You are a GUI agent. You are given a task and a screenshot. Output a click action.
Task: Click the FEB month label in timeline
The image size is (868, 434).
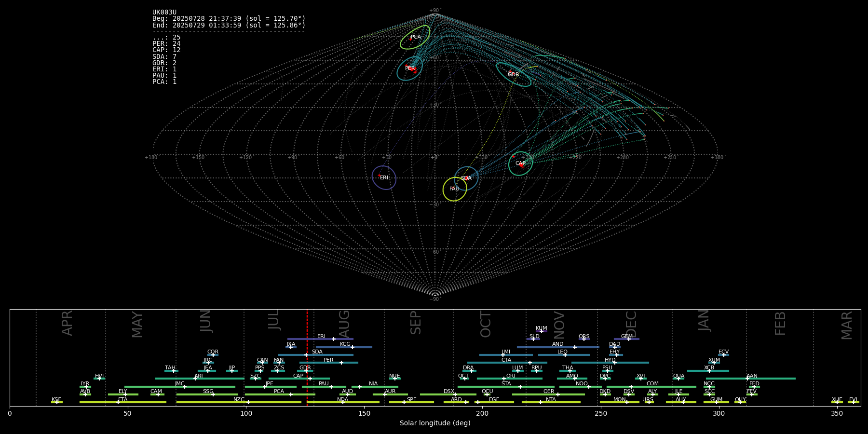point(780,324)
